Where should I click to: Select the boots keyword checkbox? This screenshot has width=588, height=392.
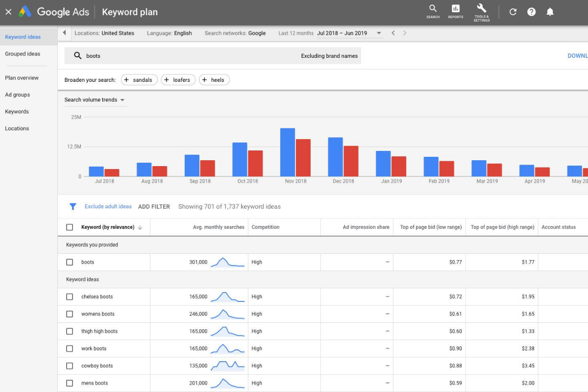70,262
